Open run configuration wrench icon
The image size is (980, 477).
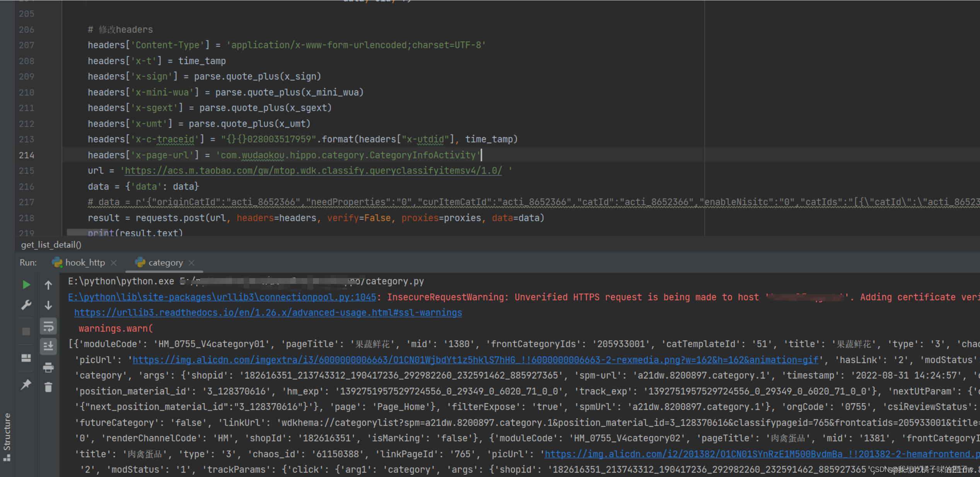coord(26,305)
